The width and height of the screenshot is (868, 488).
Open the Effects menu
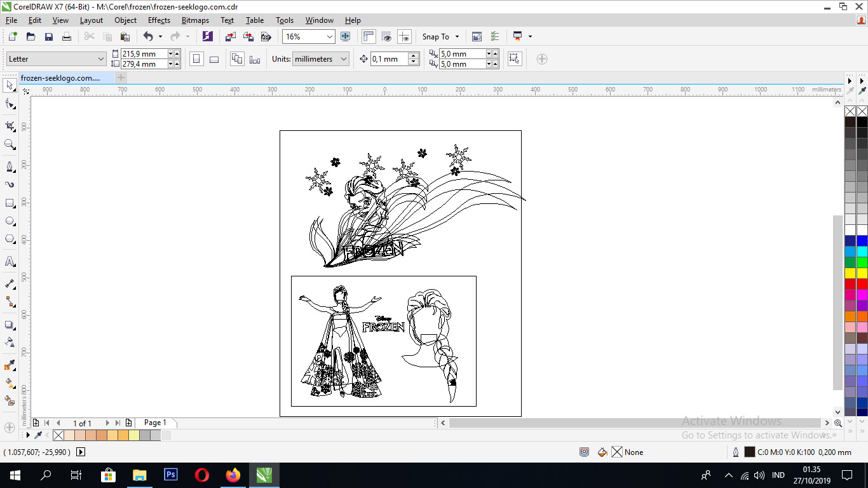[x=159, y=20]
